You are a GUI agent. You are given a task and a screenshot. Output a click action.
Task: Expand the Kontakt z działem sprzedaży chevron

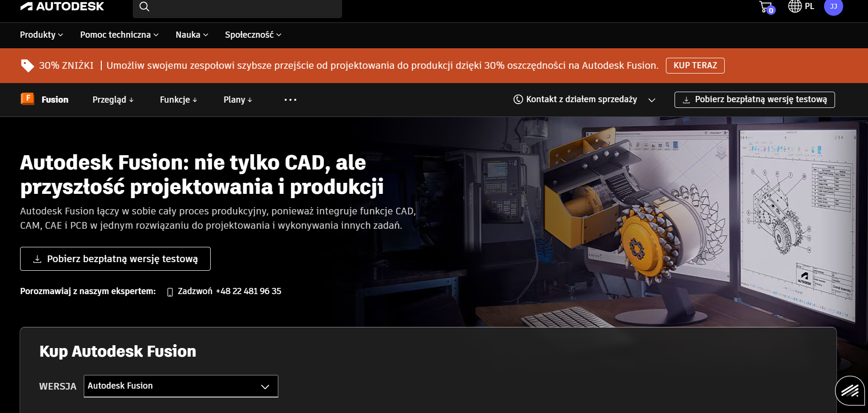pos(652,100)
